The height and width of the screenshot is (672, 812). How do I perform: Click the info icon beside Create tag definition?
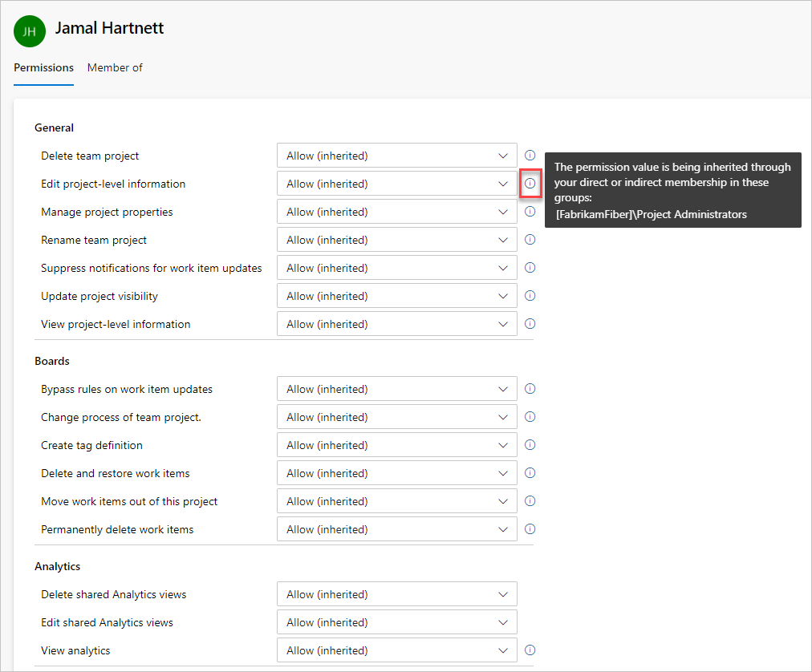pos(530,445)
